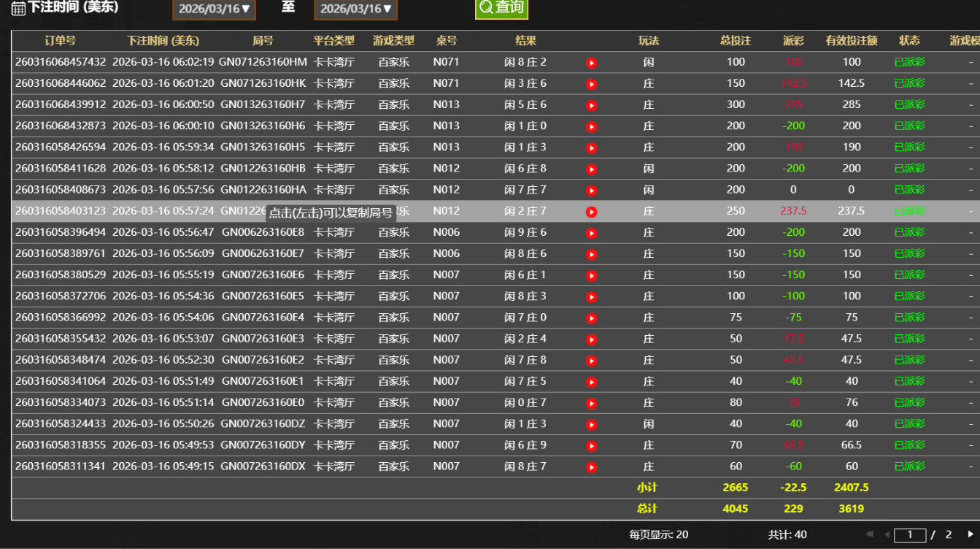Play replay for round GN007263160E0

[x=591, y=403]
